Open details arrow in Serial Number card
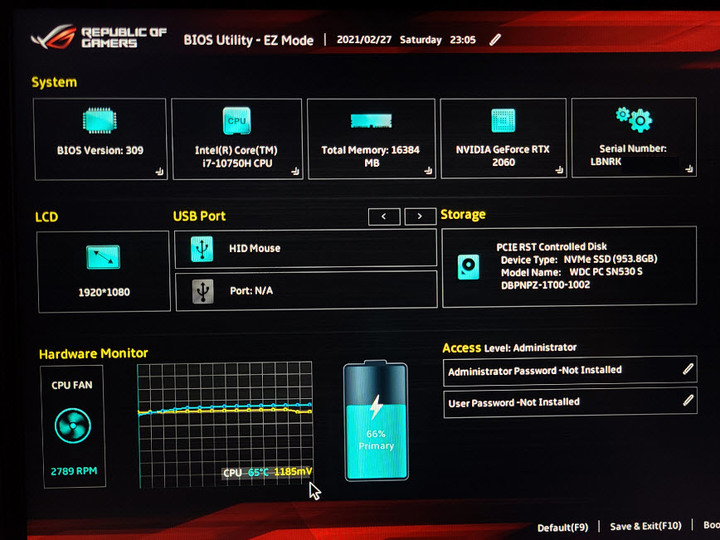The width and height of the screenshot is (720, 540). 689,169
